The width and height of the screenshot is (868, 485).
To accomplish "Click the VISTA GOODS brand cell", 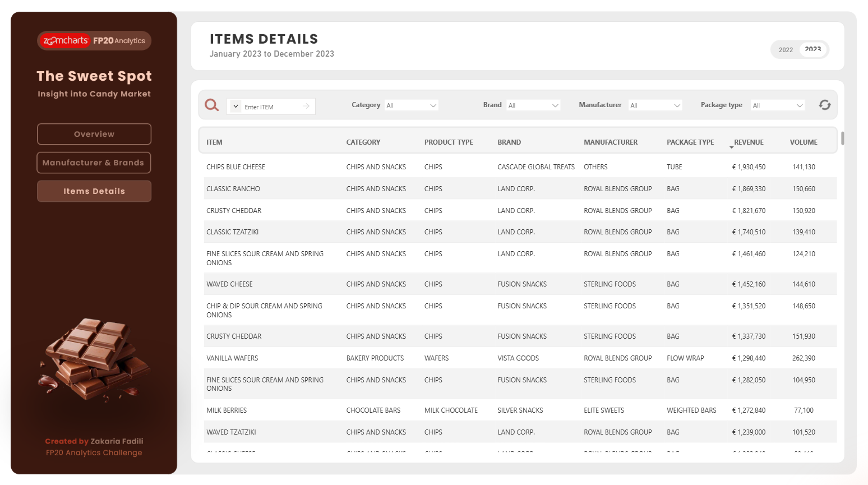I will (x=518, y=358).
